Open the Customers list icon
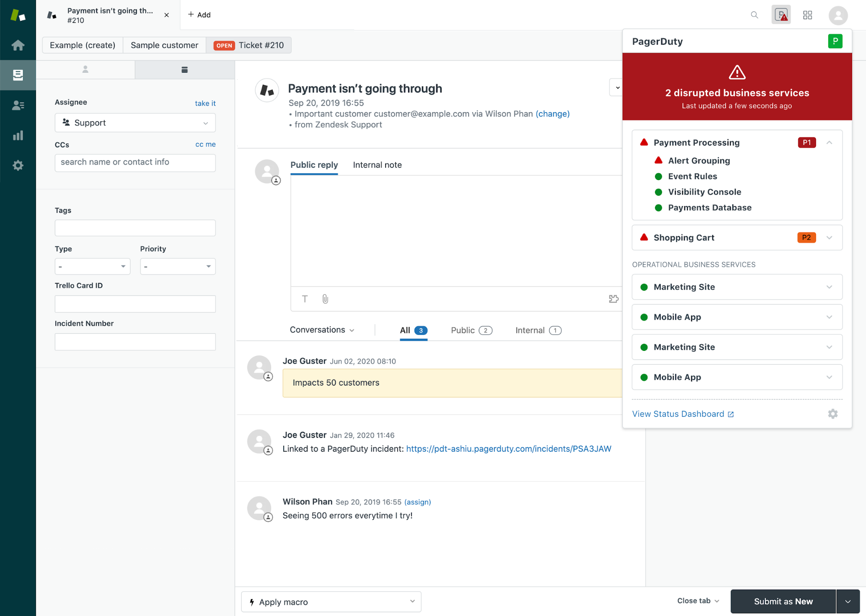Screen dimensions: 866x616 [18, 105]
